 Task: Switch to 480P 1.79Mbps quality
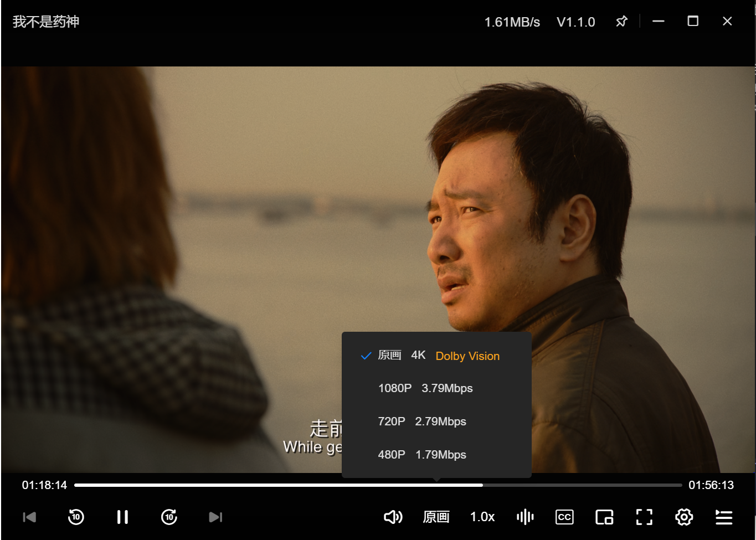(x=436, y=455)
